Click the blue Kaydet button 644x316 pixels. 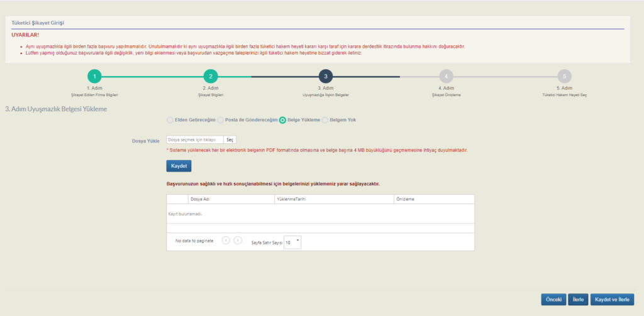click(x=179, y=166)
